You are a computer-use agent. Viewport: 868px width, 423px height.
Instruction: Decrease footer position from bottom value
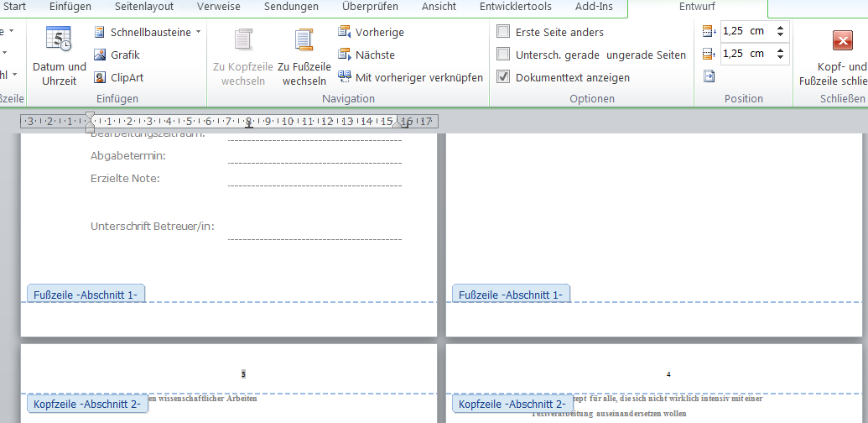(x=781, y=57)
